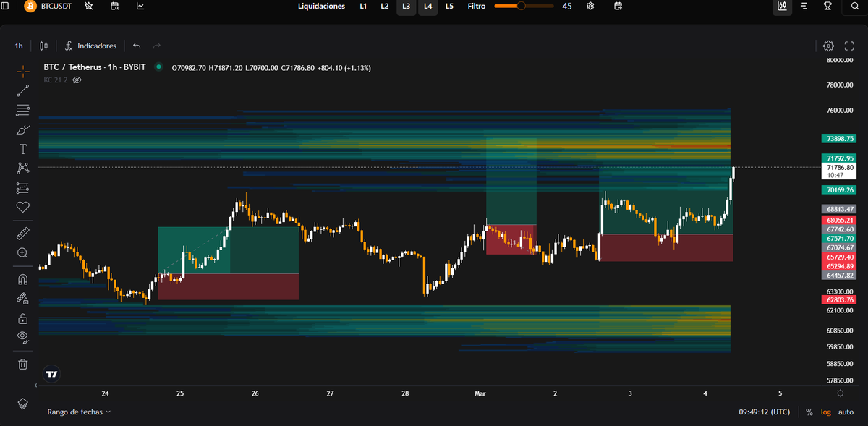Click the red price label 68055.21
Image resolution: width=868 pixels, height=426 pixels.
[839, 220]
